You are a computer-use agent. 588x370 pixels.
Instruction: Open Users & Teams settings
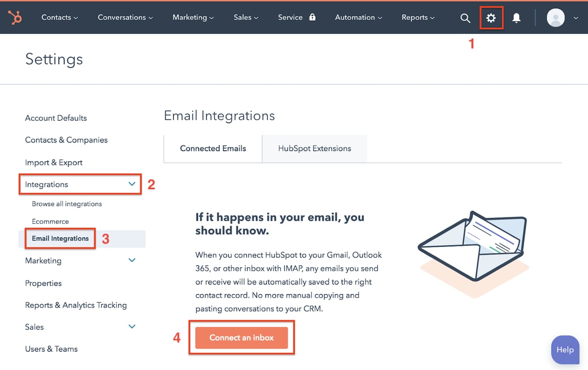51,348
